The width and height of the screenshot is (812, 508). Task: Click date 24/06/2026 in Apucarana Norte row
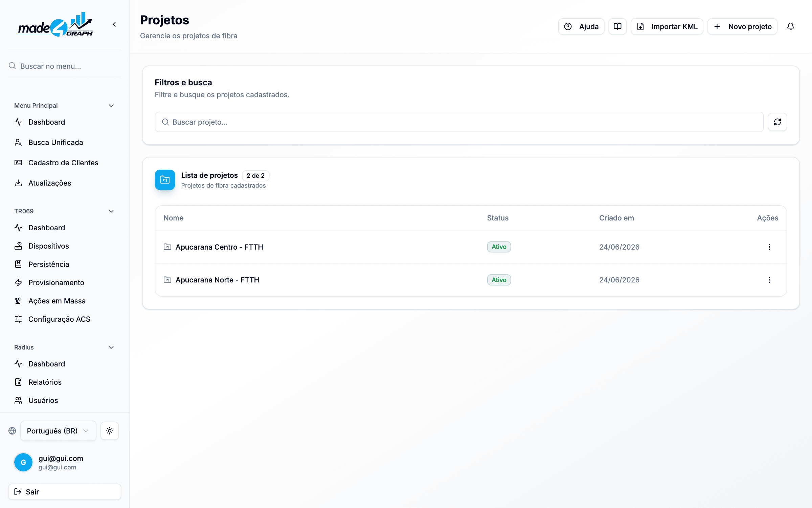pyautogui.click(x=619, y=280)
